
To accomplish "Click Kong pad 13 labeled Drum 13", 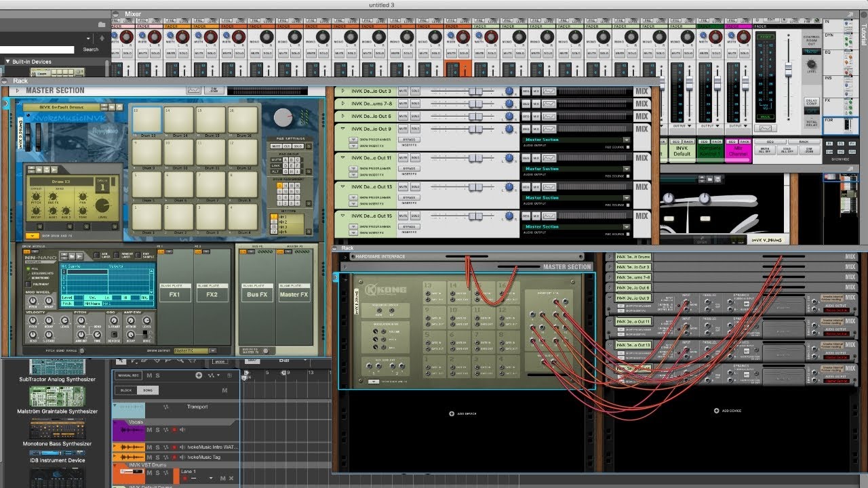I will pos(147,120).
